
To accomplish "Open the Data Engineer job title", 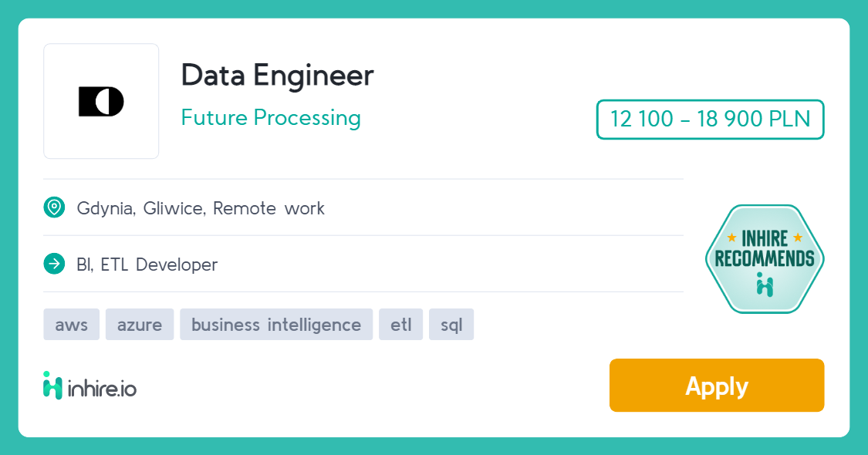I will point(277,75).
